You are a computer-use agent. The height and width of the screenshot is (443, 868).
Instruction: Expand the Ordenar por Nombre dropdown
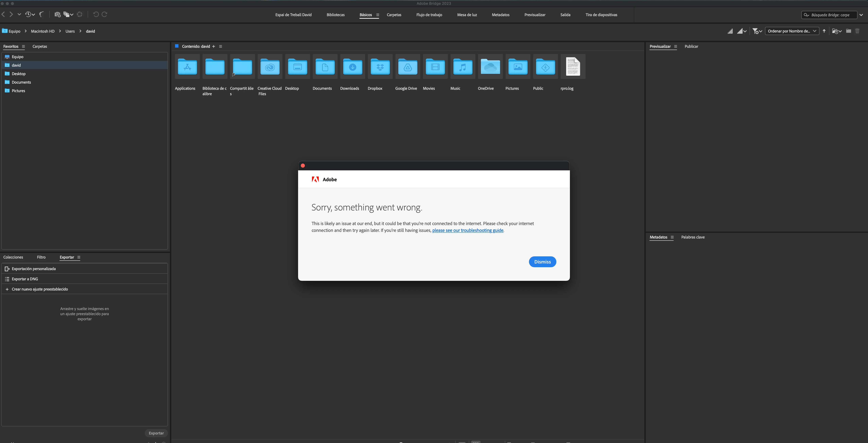coord(792,31)
